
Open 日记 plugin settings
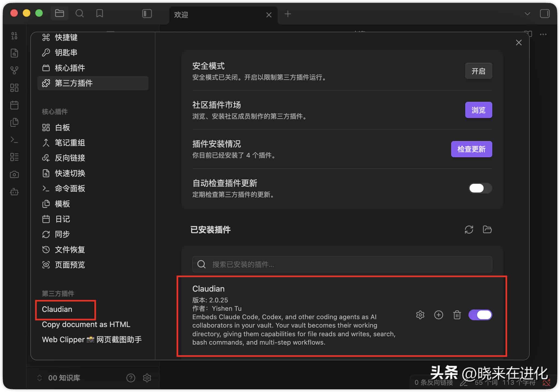click(x=93, y=219)
